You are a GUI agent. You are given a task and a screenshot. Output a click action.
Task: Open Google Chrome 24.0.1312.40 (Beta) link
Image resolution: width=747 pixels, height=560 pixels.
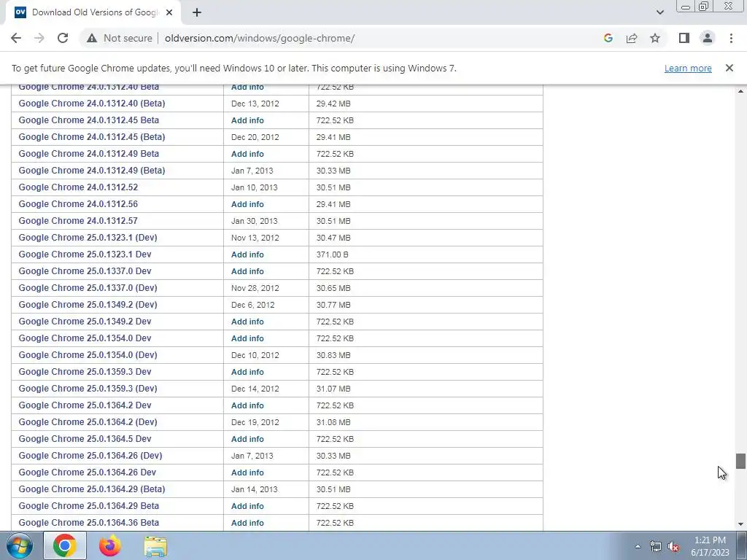pyautogui.click(x=92, y=104)
